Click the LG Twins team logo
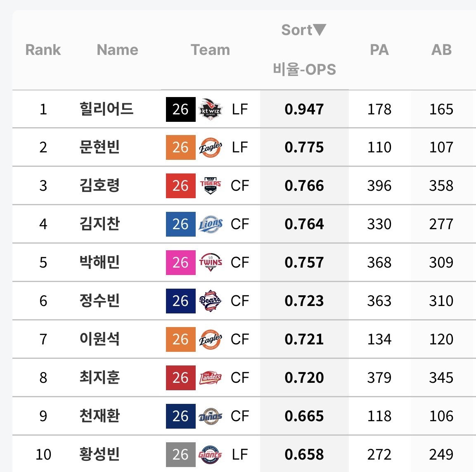 click(211, 262)
